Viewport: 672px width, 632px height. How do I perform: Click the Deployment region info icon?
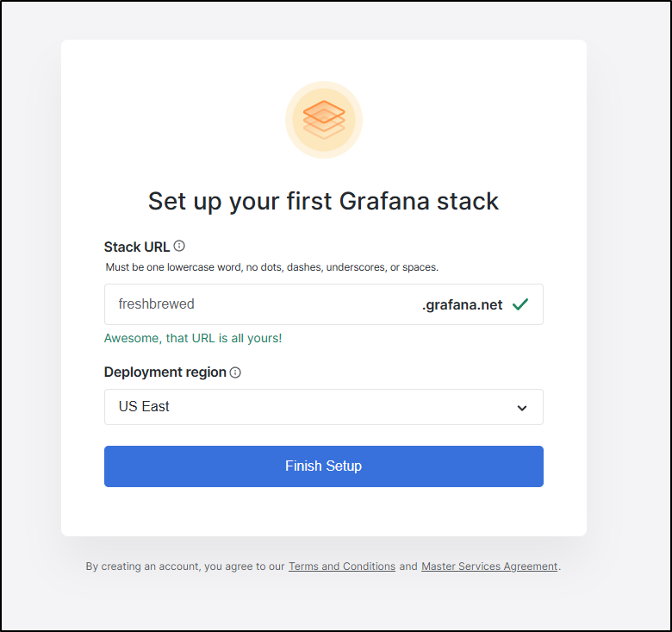[x=235, y=372]
